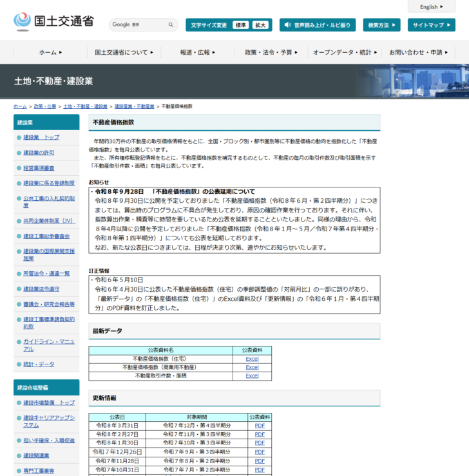Open sidebar link ガイドライン・マニュアル
Viewport: 469px width, 476px height.
(49, 345)
